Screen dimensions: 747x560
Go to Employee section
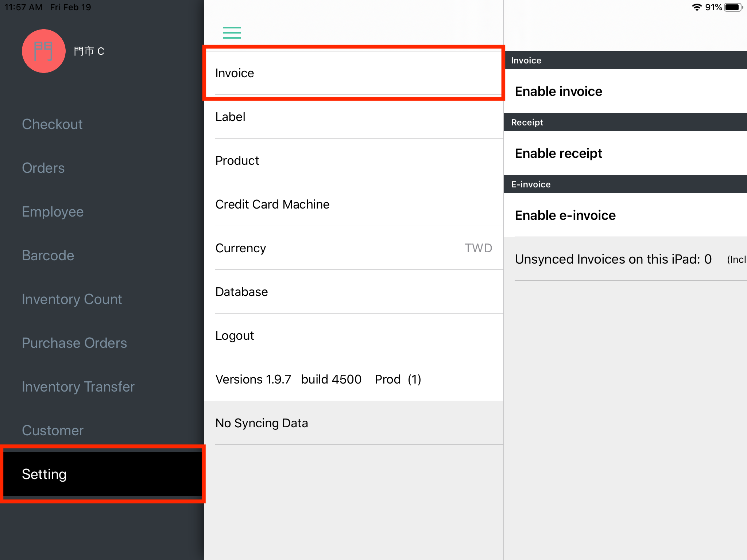[102, 211]
